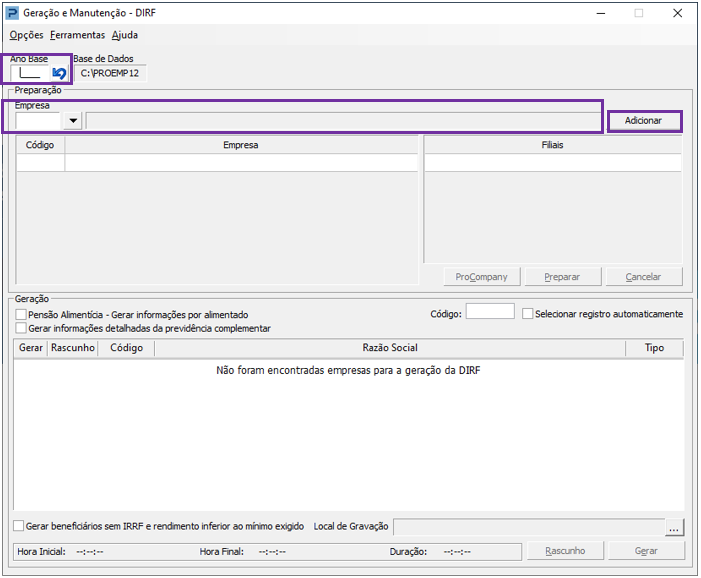Click the ProCompany button

[x=481, y=277]
